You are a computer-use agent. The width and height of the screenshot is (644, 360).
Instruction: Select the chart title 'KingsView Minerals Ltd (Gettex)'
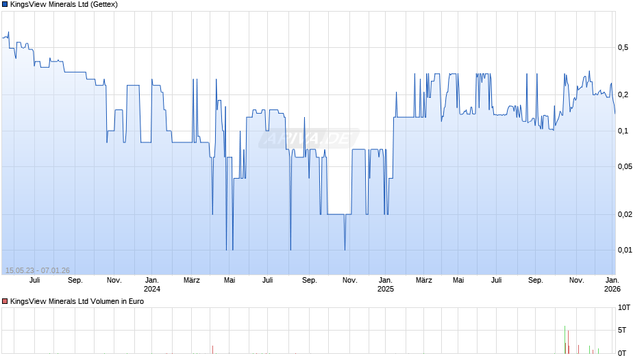[64, 5]
